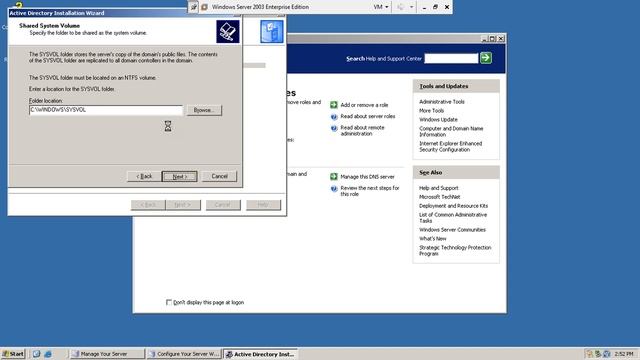The width and height of the screenshot is (640, 360).
Task: Open Strategic Technology Protection Program link
Action: pos(455,251)
